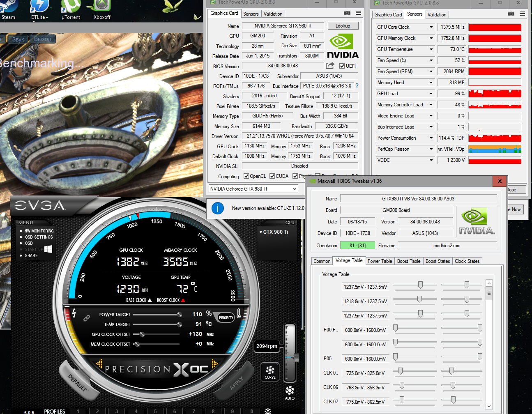Expand the GPU Memory Clock sensor dropdown
Viewport: 532px width, 414px height.
point(431,38)
